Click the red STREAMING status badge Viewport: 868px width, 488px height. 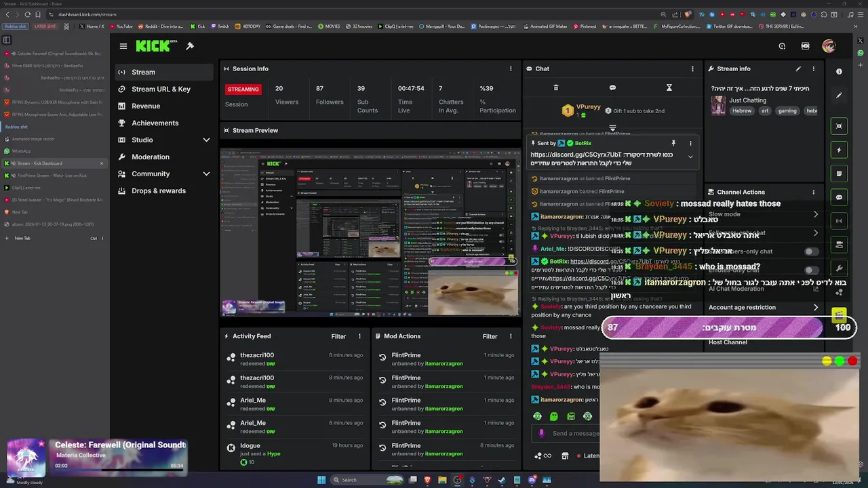(243, 89)
